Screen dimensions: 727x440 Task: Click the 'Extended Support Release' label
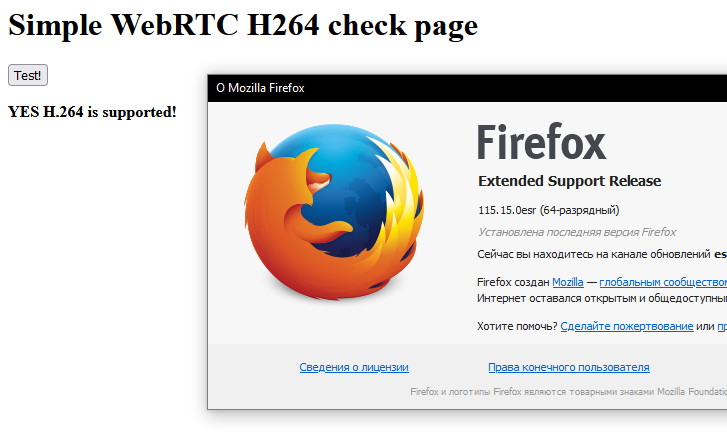[569, 181]
